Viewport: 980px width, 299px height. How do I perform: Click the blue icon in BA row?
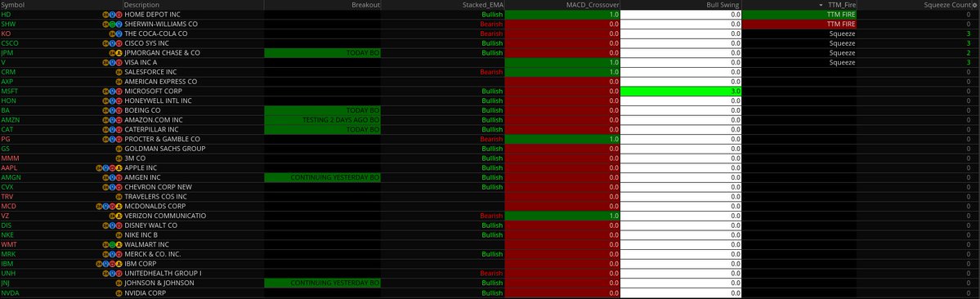tap(113, 110)
